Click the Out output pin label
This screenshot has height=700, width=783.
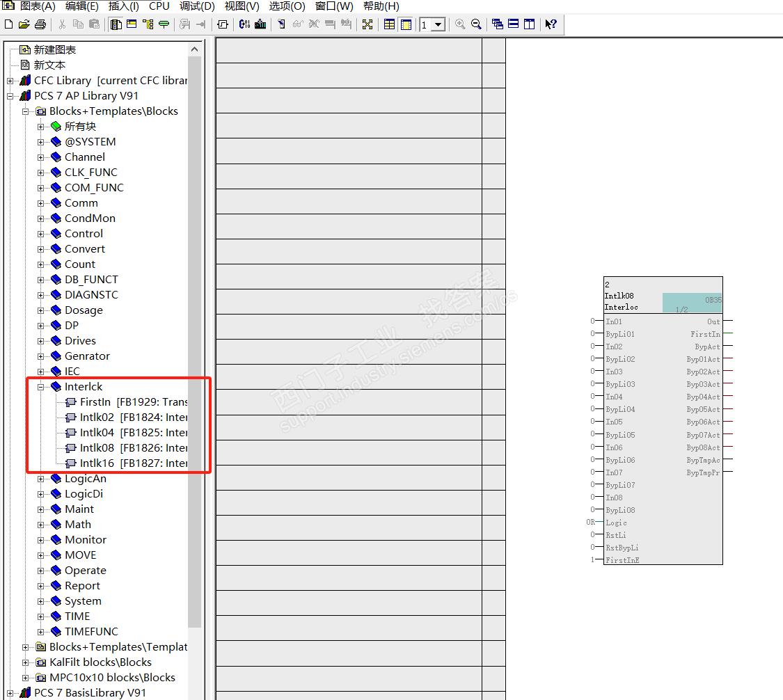click(x=713, y=321)
